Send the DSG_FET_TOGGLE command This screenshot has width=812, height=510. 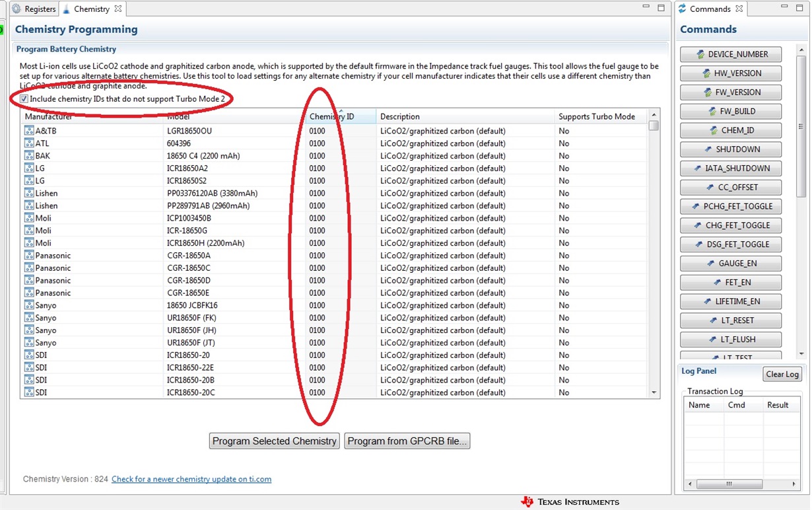[731, 244]
